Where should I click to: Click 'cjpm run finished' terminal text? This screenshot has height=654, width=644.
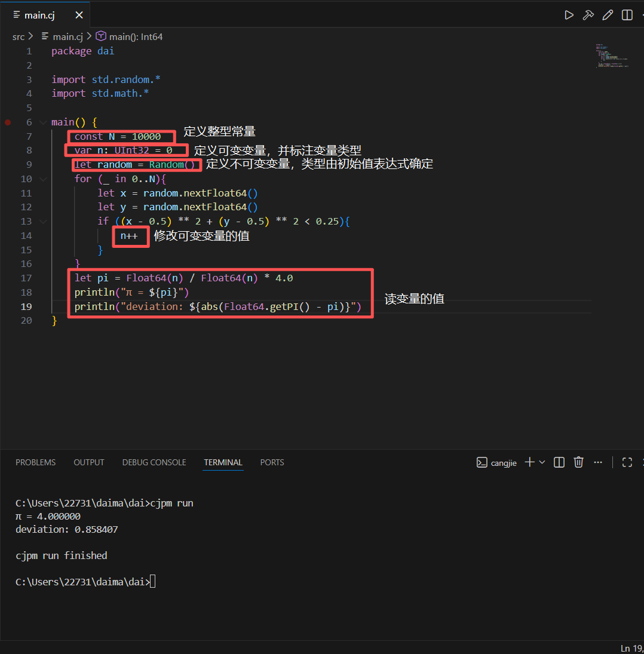coord(62,555)
